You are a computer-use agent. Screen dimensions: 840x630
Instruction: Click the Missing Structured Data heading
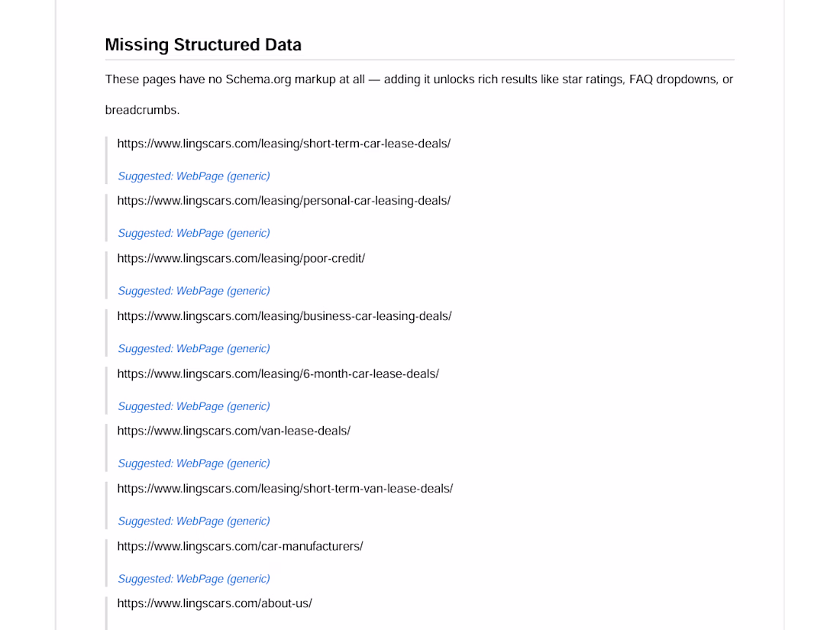click(x=203, y=44)
